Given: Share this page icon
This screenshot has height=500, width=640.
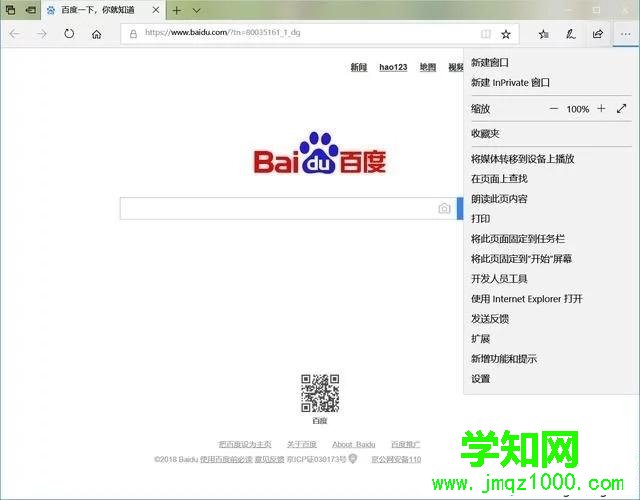Looking at the screenshot, I should [598, 34].
